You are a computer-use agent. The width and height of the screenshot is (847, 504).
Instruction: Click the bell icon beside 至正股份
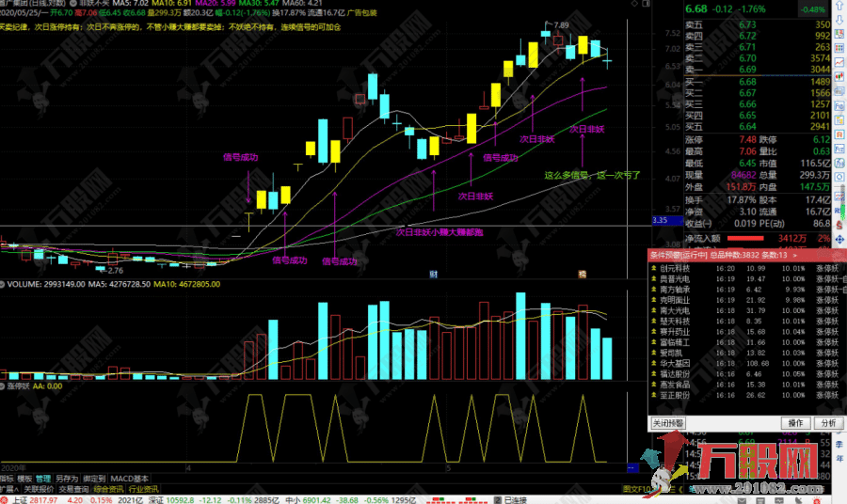pyautogui.click(x=654, y=395)
